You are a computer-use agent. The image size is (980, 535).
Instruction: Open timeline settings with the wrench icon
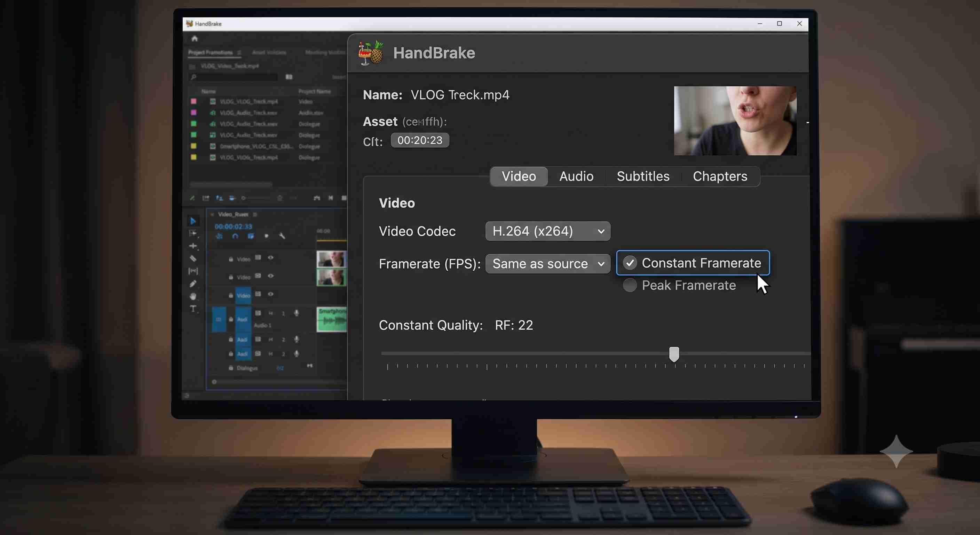tap(282, 236)
